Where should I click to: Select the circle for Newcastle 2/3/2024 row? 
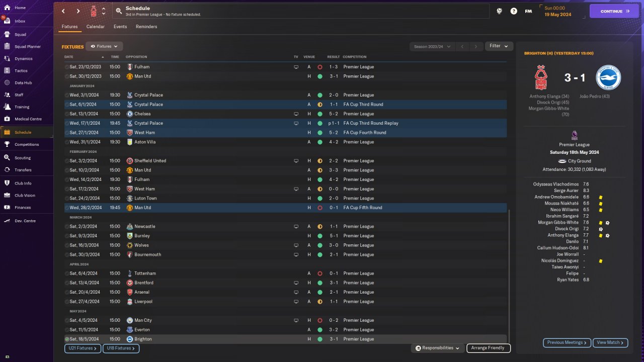[67, 226]
